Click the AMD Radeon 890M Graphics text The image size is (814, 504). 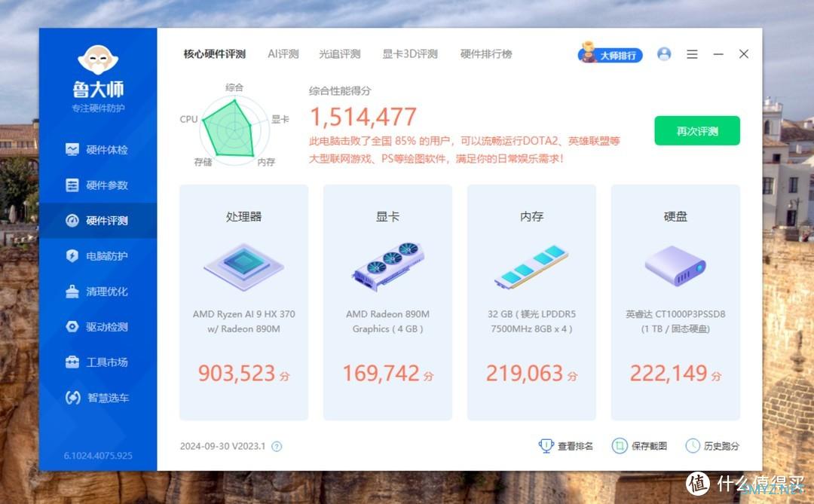388,321
